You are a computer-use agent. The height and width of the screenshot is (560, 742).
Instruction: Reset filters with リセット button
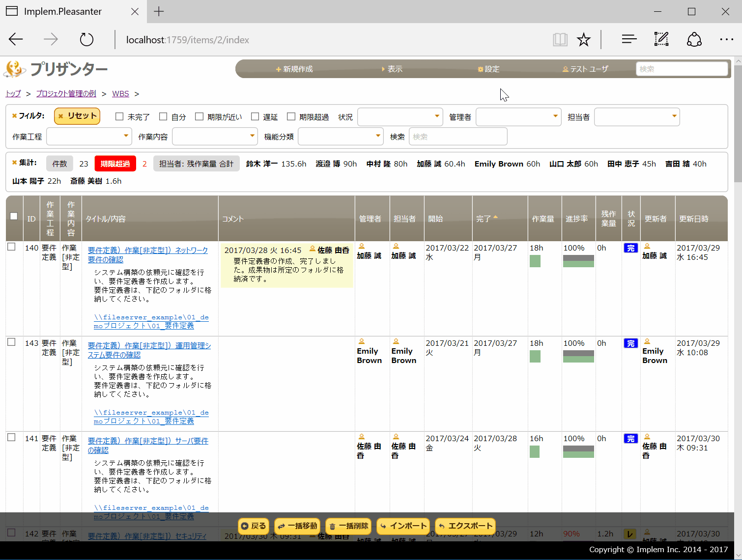[x=77, y=116]
